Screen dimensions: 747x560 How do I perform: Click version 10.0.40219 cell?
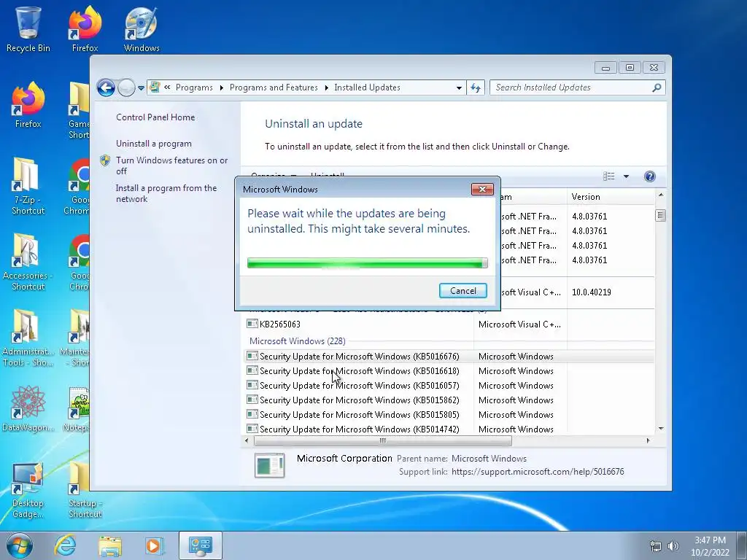pyautogui.click(x=591, y=292)
